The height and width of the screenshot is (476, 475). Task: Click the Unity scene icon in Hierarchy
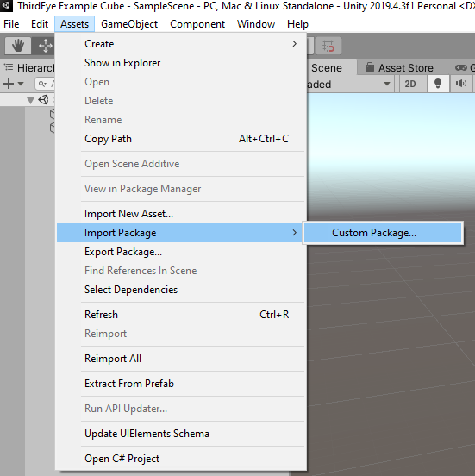[43, 99]
